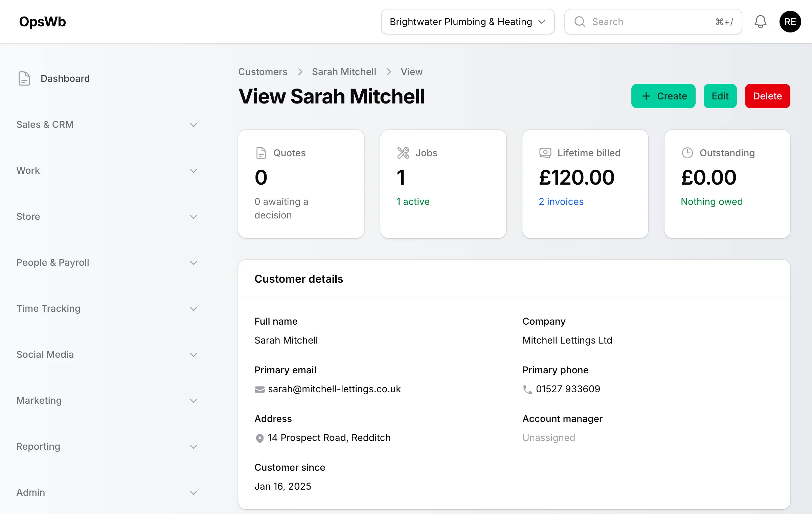Open the notifications bell
The height and width of the screenshot is (514, 812).
[x=760, y=22]
